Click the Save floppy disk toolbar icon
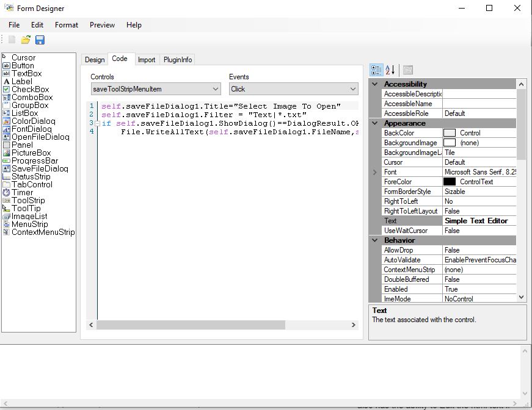The image size is (532, 410). tap(40, 40)
